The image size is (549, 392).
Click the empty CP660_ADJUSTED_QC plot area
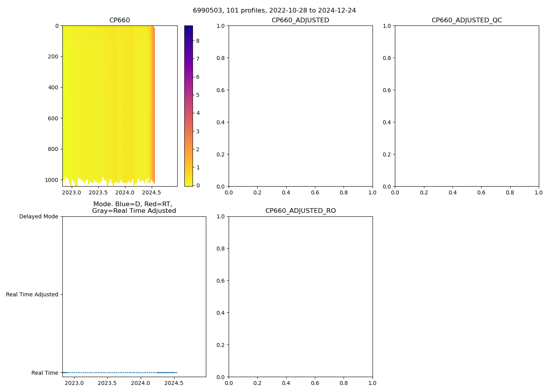pos(467,106)
